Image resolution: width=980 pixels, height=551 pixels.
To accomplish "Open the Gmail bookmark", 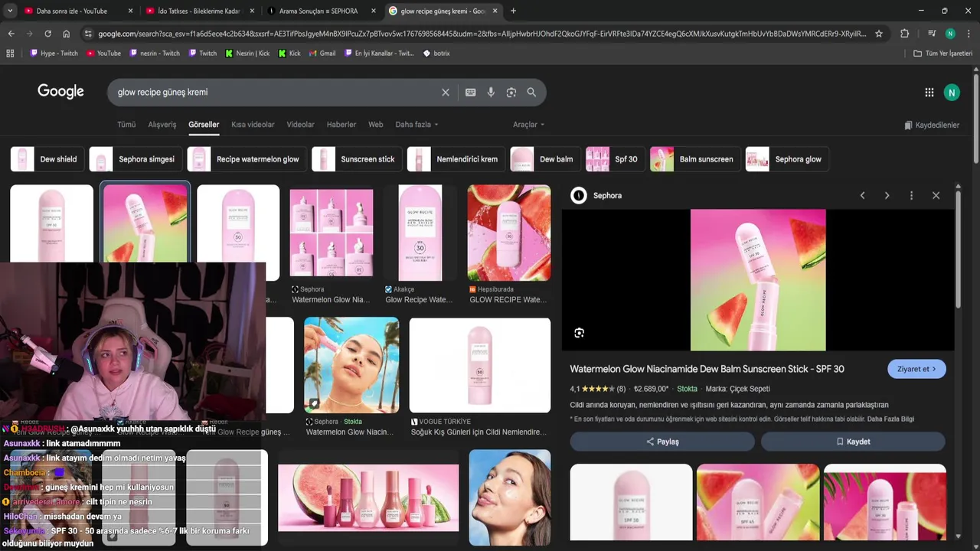I will point(322,54).
